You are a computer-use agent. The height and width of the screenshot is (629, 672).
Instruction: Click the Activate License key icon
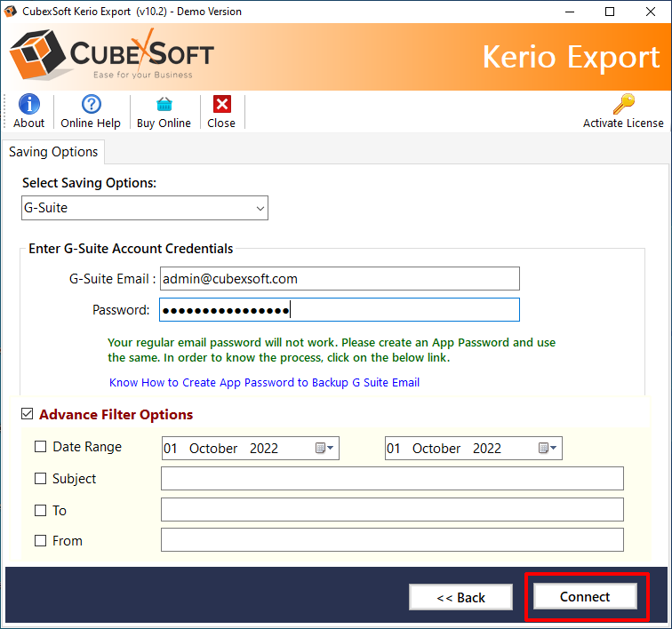coord(623,104)
